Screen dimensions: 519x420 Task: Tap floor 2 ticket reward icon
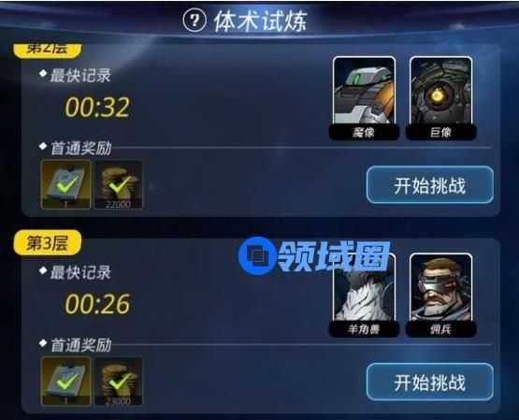tap(65, 184)
